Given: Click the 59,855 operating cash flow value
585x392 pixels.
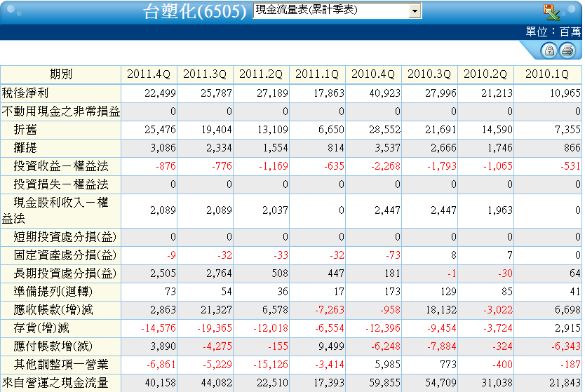Looking at the screenshot, I should [x=384, y=383].
